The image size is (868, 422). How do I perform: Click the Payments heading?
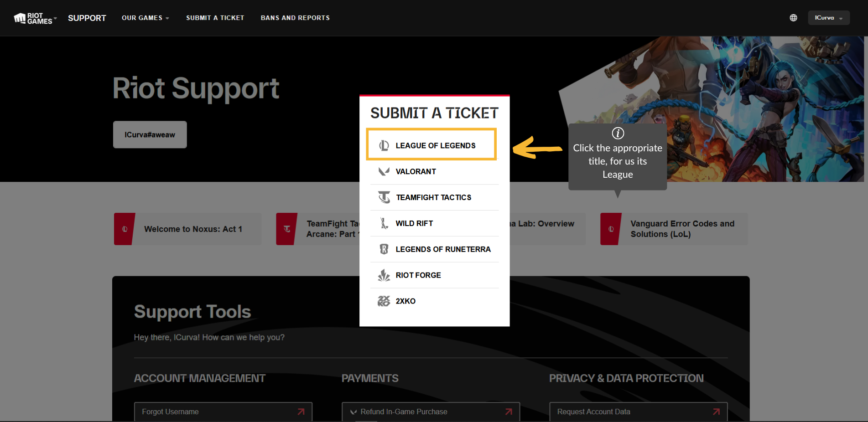pos(370,378)
